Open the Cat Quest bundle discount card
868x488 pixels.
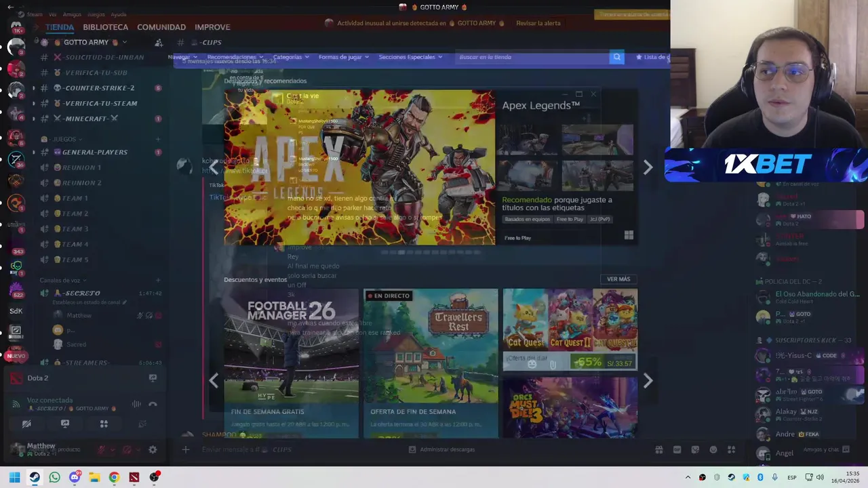(x=570, y=330)
